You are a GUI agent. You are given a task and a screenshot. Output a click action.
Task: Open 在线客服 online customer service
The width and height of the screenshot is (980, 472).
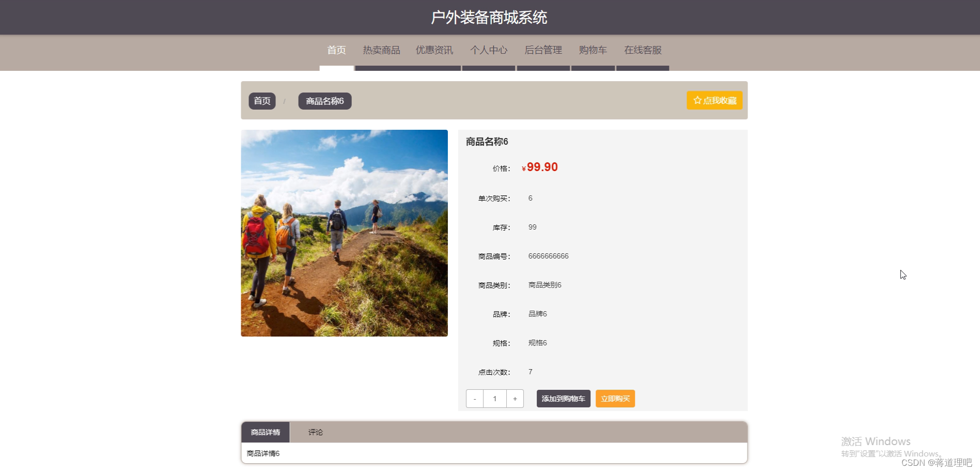(642, 50)
